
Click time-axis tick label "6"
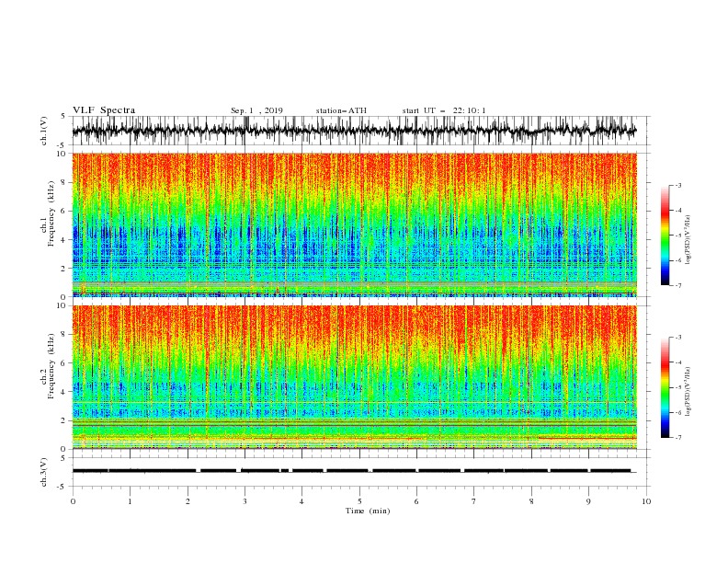(x=416, y=501)
